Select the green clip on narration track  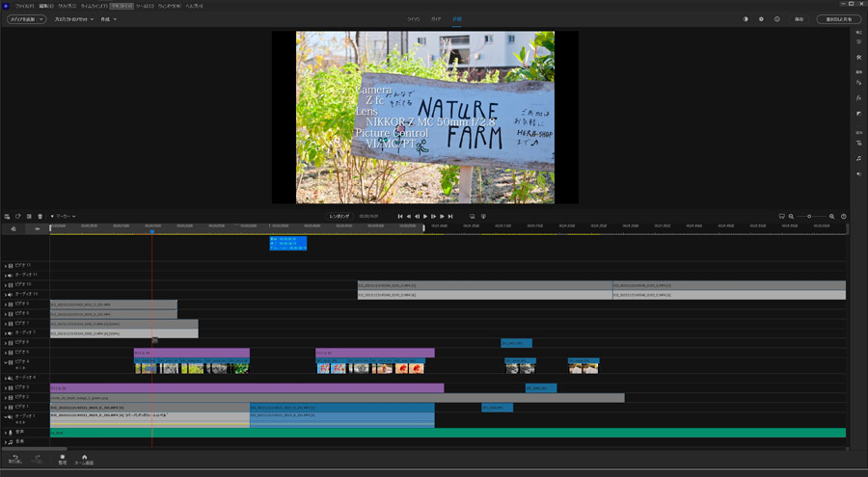pyautogui.click(x=448, y=433)
